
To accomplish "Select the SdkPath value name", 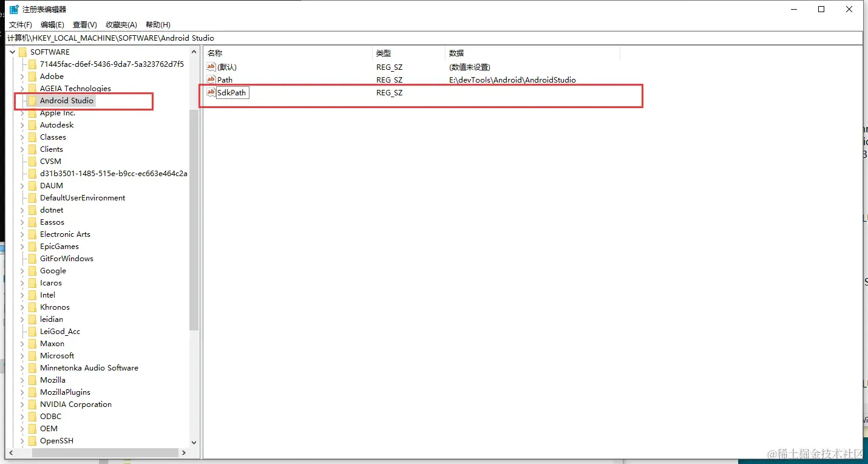I will [x=232, y=93].
